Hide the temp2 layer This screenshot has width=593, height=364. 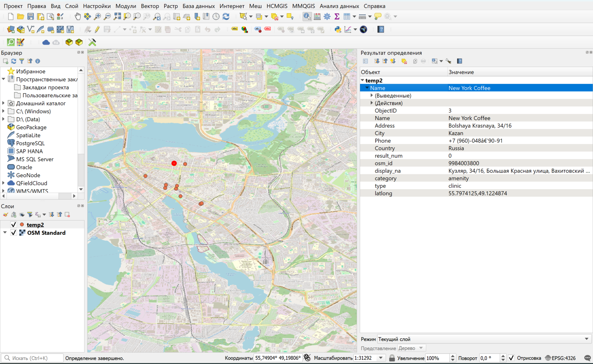(13, 225)
